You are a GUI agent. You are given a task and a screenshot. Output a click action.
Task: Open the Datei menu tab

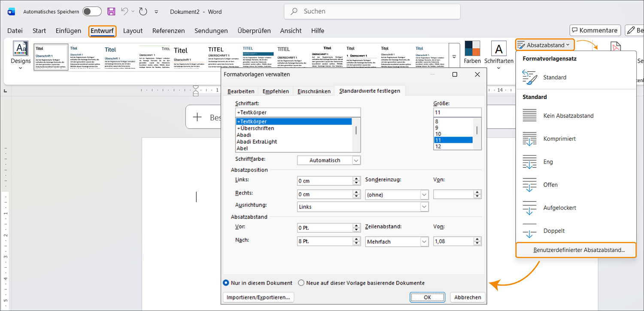tap(15, 31)
